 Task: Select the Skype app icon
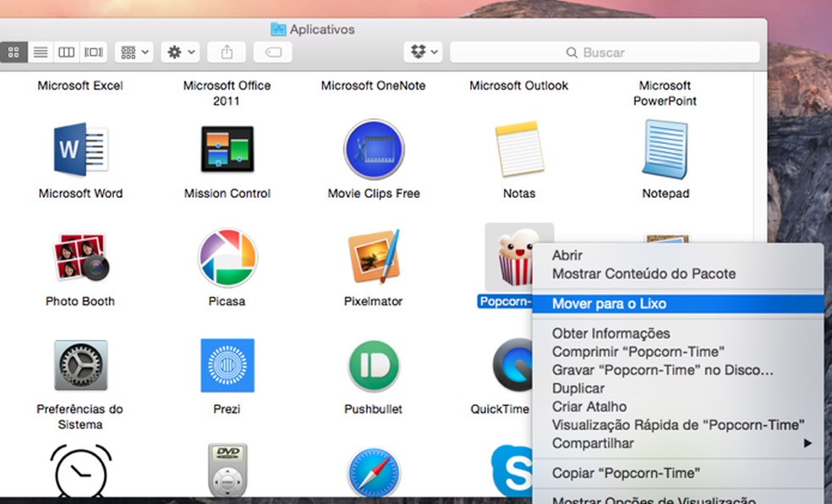pyautogui.click(x=512, y=471)
